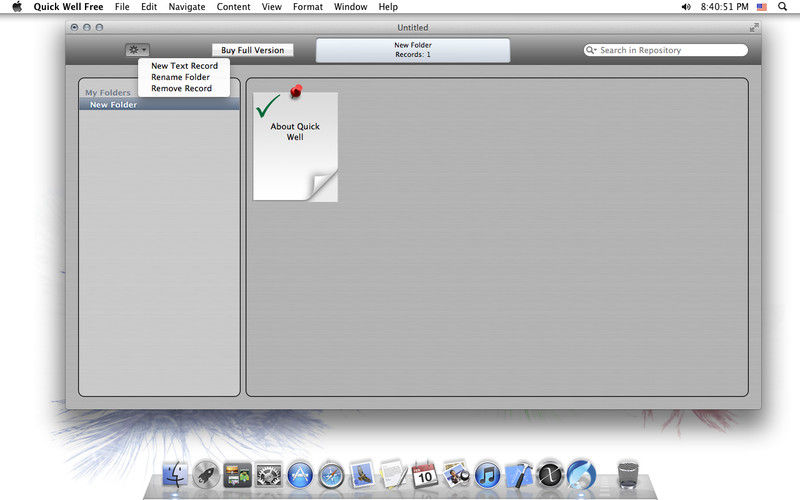The image size is (800, 500).
Task: Open the Format menu
Action: click(x=308, y=7)
